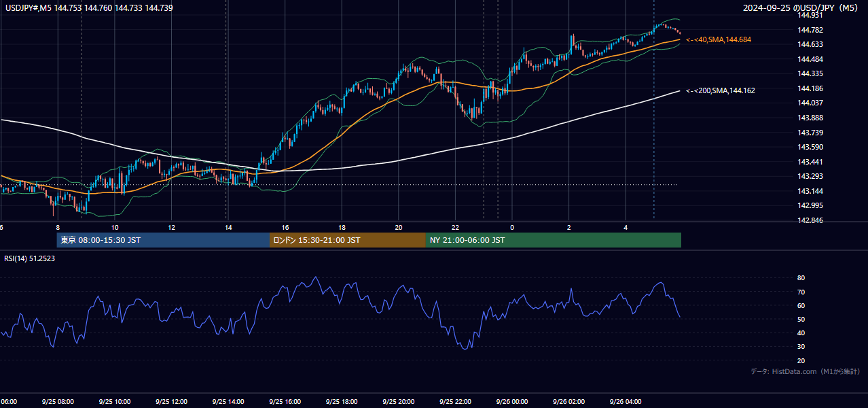Click hour label 18 under the price chart
This screenshot has height=408, width=868.
[x=342, y=228]
